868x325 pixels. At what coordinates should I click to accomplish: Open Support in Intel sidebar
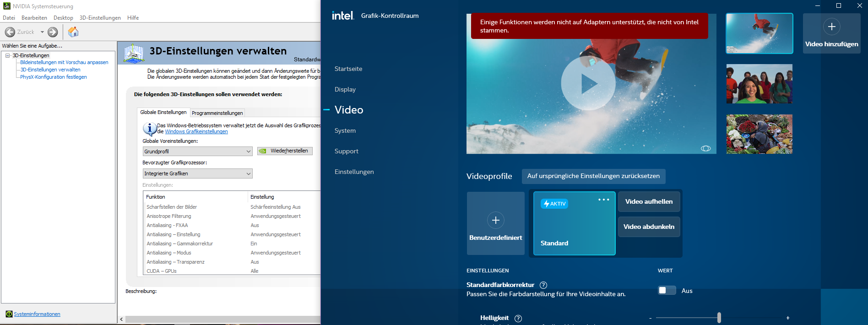tap(347, 152)
